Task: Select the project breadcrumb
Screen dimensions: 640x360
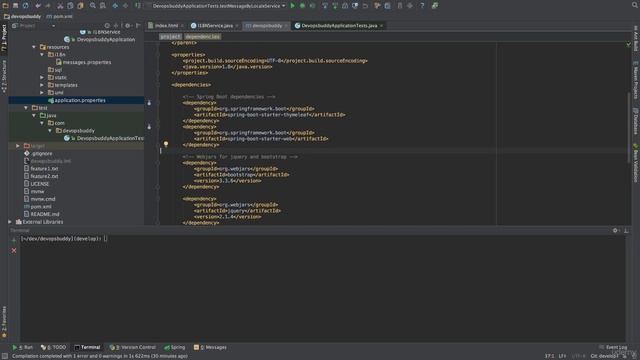Action: (x=170, y=36)
